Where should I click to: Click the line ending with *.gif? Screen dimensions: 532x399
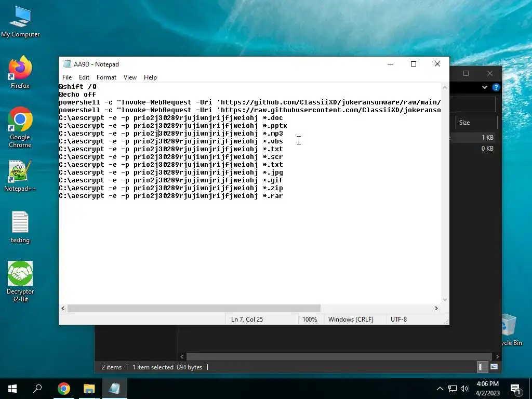tap(170, 180)
